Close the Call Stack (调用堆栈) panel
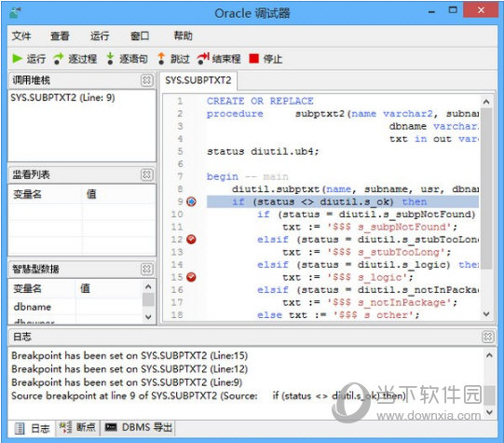 [x=146, y=80]
